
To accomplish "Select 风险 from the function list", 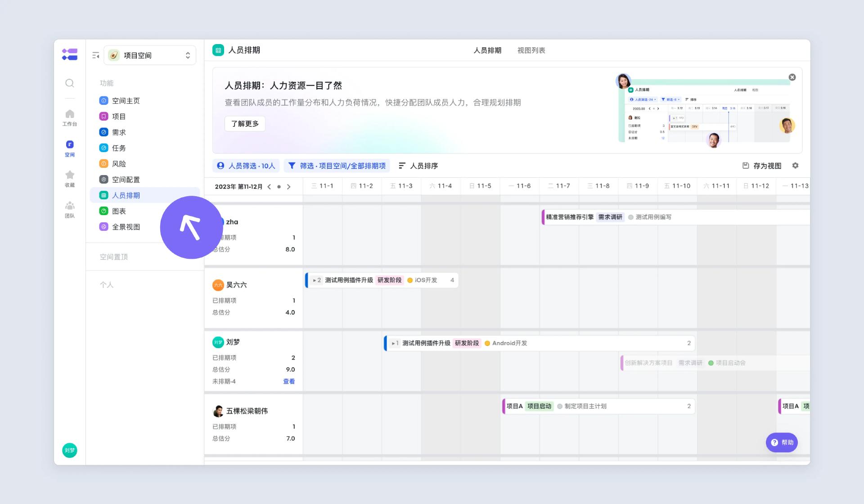I will [x=119, y=163].
